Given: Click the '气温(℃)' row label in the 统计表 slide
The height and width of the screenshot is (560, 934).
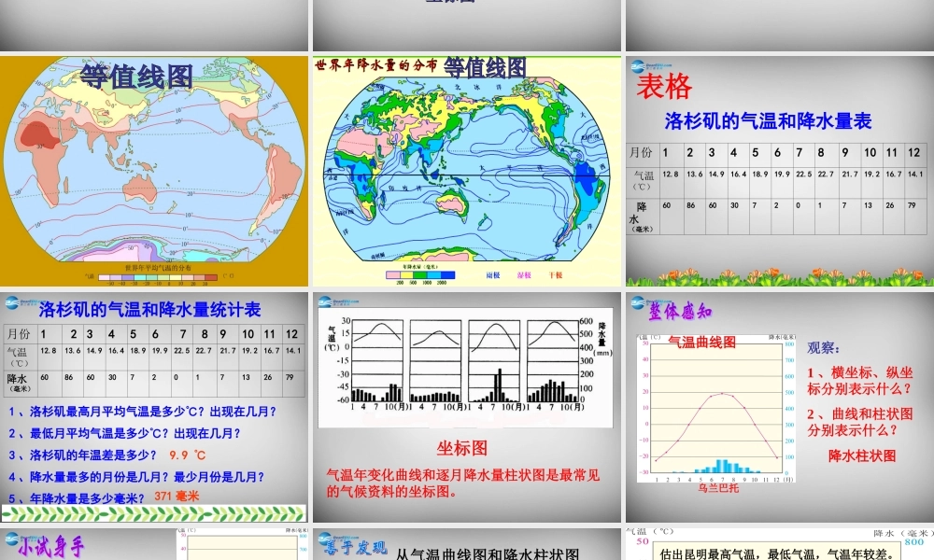Looking at the screenshot, I should (19, 356).
